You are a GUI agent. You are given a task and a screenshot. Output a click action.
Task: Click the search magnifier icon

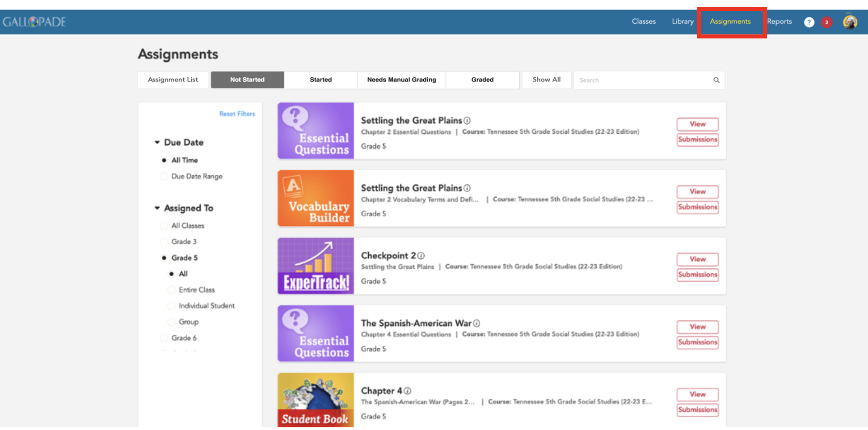tap(716, 80)
